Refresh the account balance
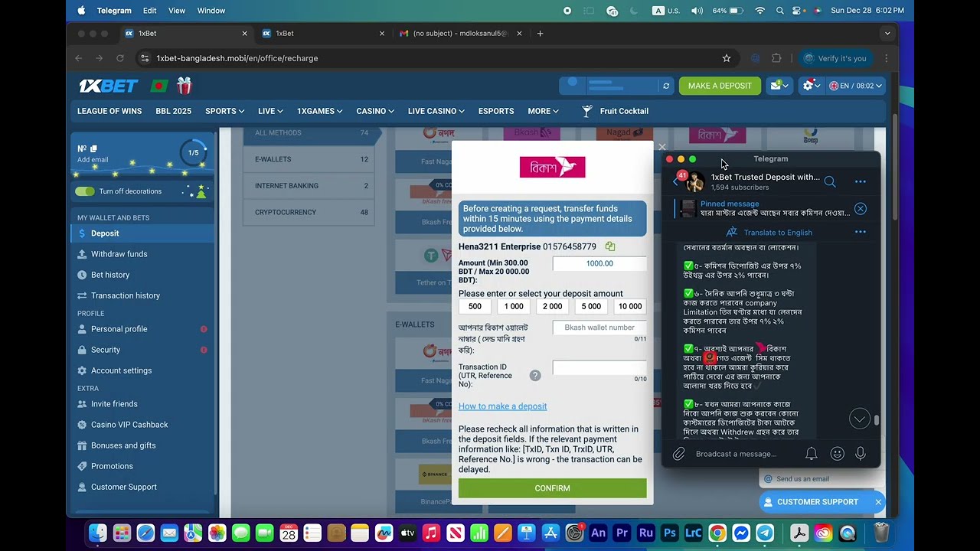This screenshot has height=551, width=980. (x=666, y=86)
